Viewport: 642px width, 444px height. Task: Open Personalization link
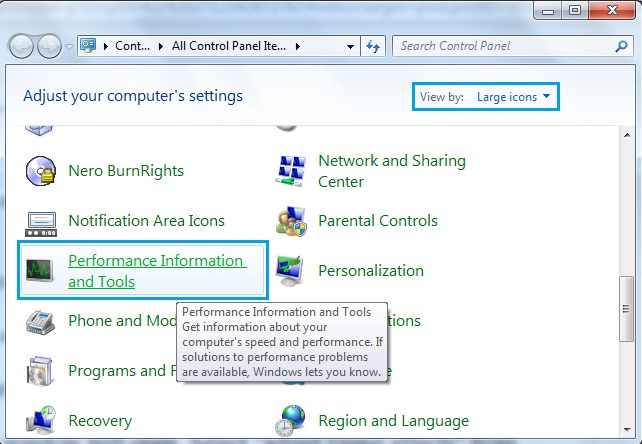pyautogui.click(x=371, y=271)
